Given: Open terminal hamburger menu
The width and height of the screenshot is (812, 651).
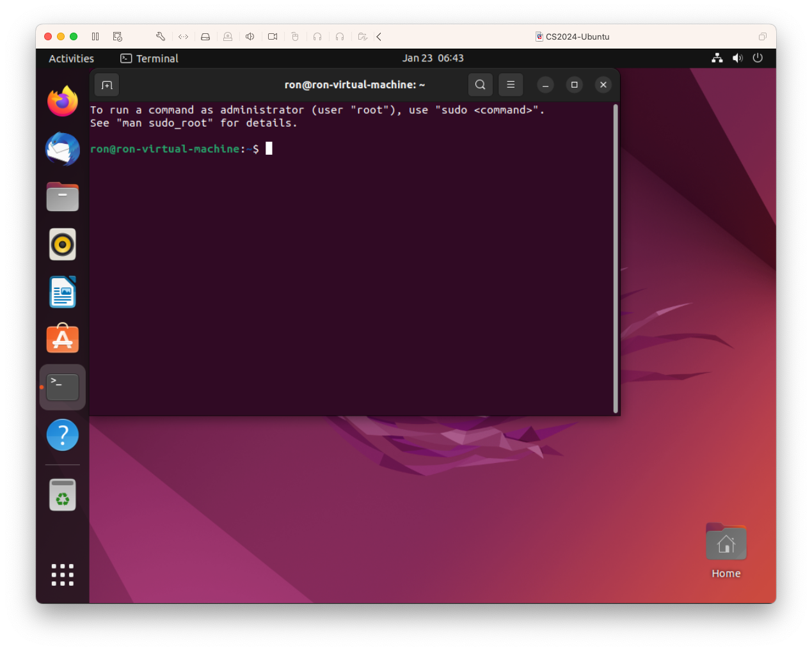Looking at the screenshot, I should (511, 84).
